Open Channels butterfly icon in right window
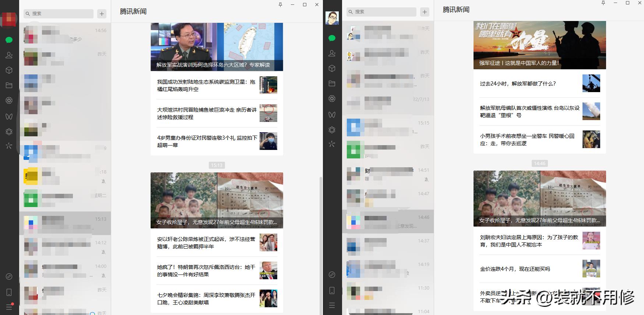Image resolution: width=644 pixels, height=315 pixels. tap(332, 114)
